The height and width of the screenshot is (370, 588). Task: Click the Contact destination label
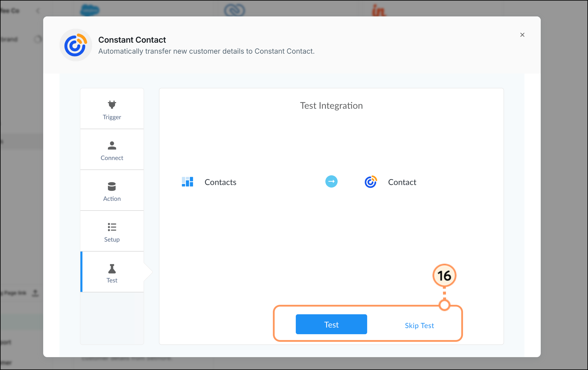coord(402,182)
